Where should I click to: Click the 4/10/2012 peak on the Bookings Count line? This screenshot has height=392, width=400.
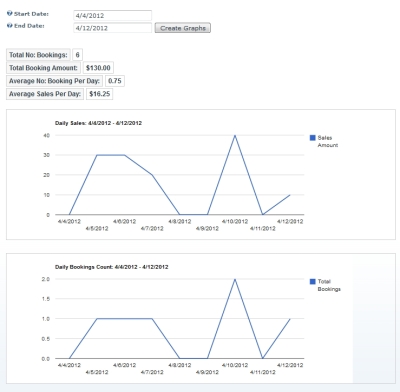point(235,279)
